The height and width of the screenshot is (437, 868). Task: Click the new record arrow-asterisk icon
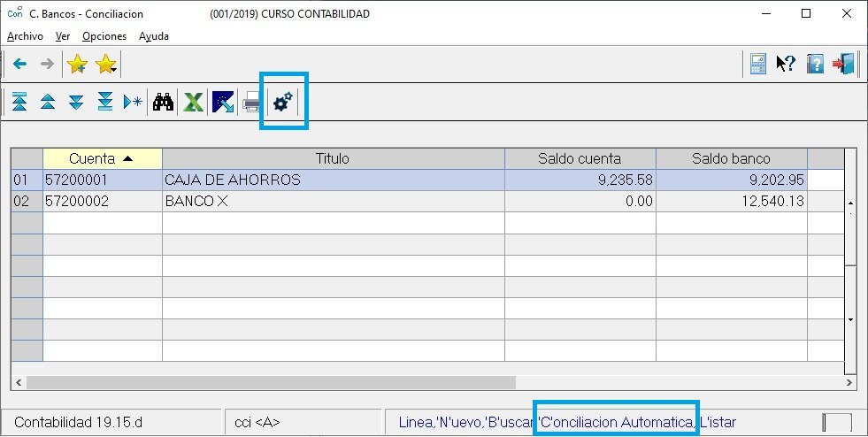(133, 102)
